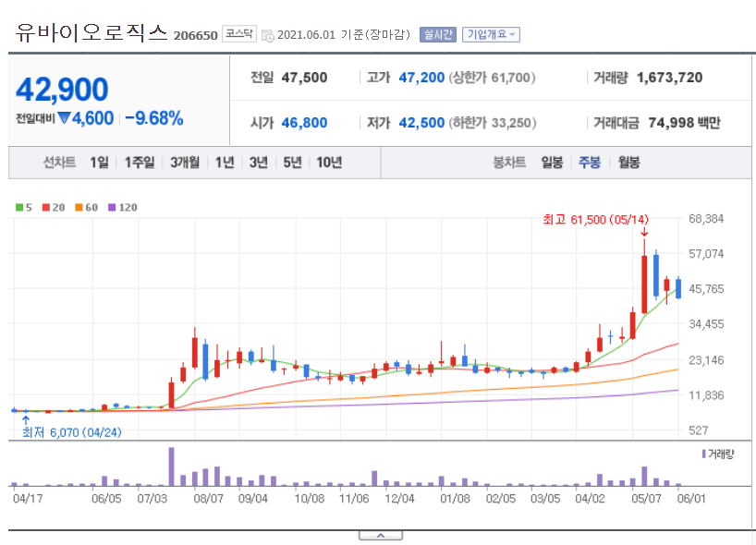The image size is (756, 545).
Task: Click the 08/07 date axis label
Action: (208, 499)
